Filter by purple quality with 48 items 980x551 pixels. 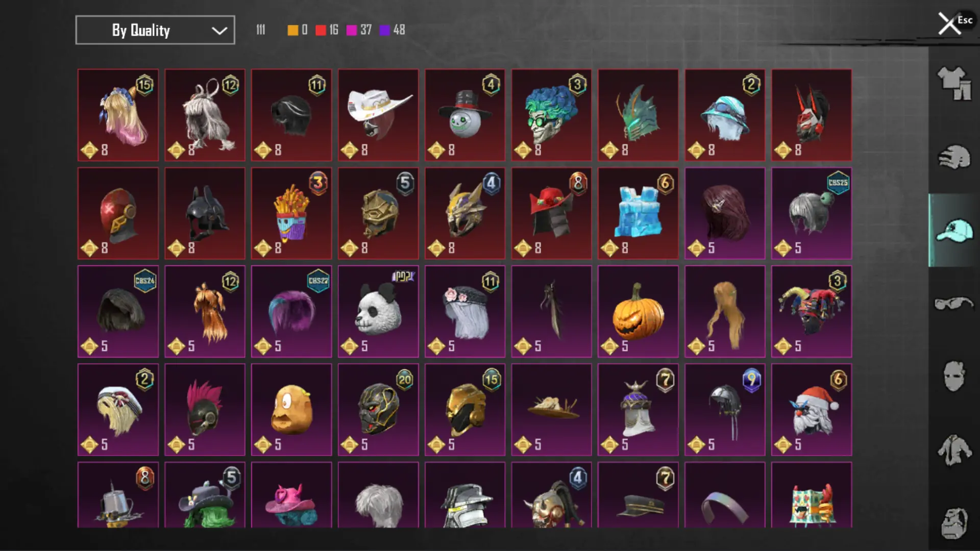point(393,30)
